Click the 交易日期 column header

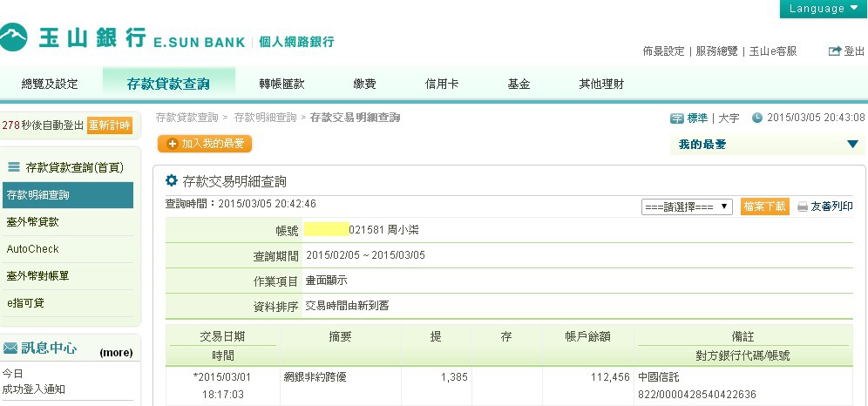pyautogui.click(x=222, y=337)
